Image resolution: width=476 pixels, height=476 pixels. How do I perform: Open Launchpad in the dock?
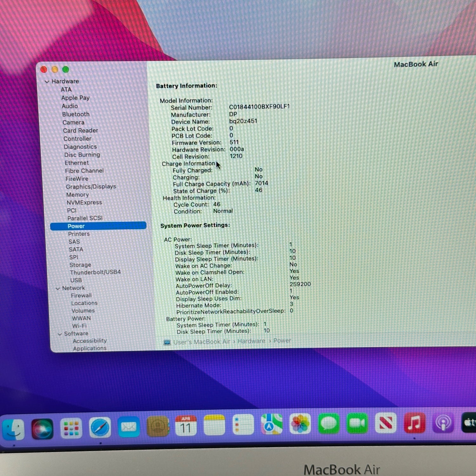click(71, 428)
